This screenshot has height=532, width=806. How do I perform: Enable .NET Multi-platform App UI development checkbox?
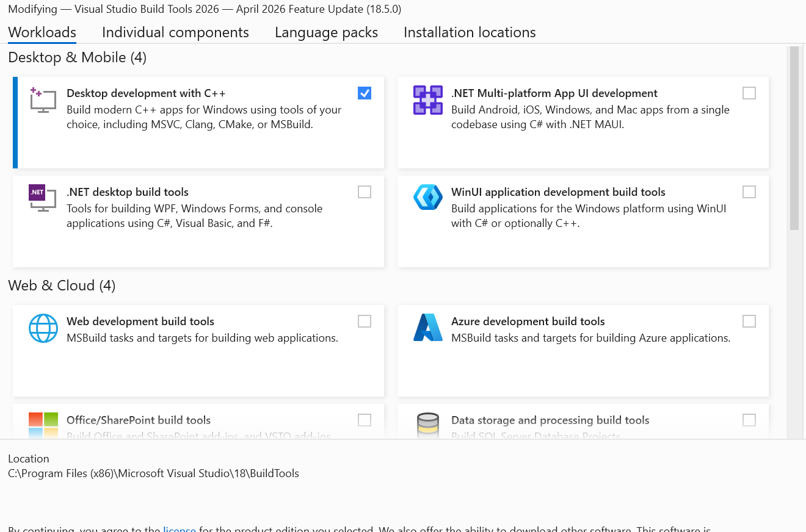(x=749, y=93)
